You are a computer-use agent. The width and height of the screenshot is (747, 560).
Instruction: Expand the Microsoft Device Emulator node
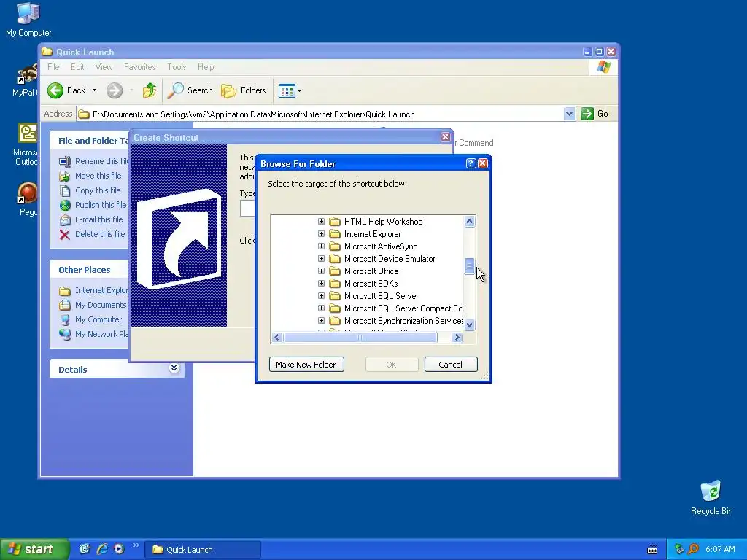pos(321,259)
